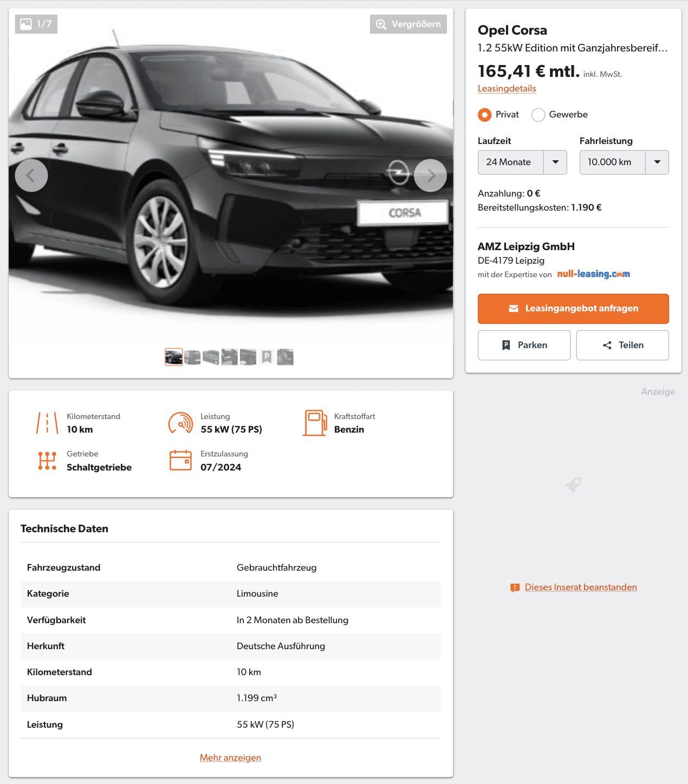Expand technical data via Mehr anzeigen

[230, 757]
